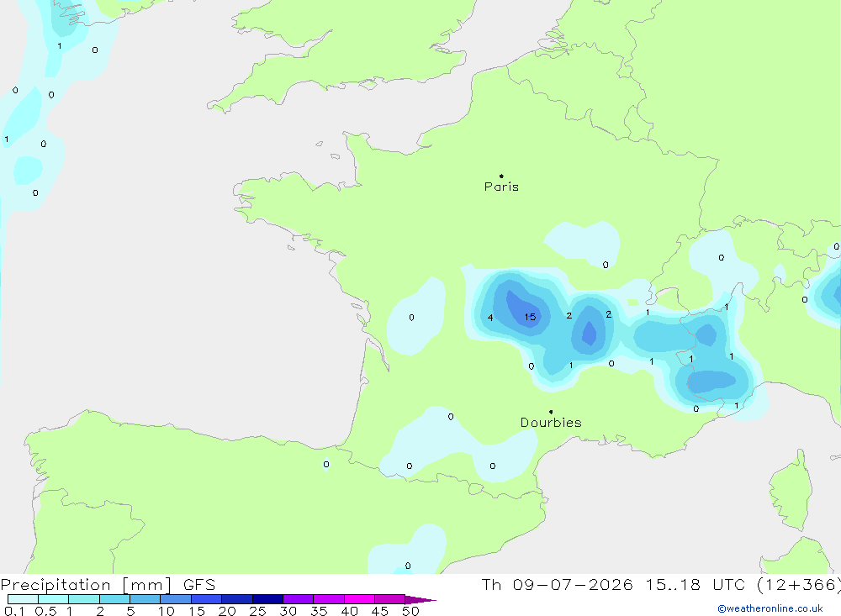The height and width of the screenshot is (616, 841).
Task: Click the 15 mm precipitation value
Action: [530, 317]
